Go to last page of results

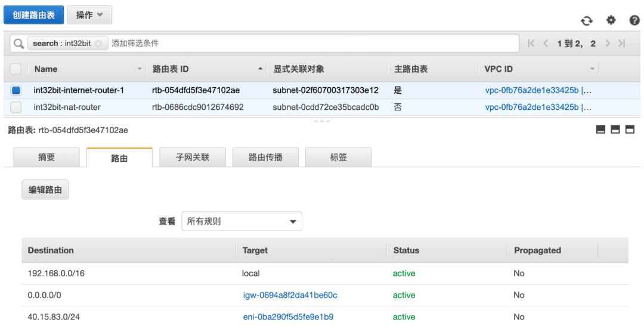coord(622,43)
